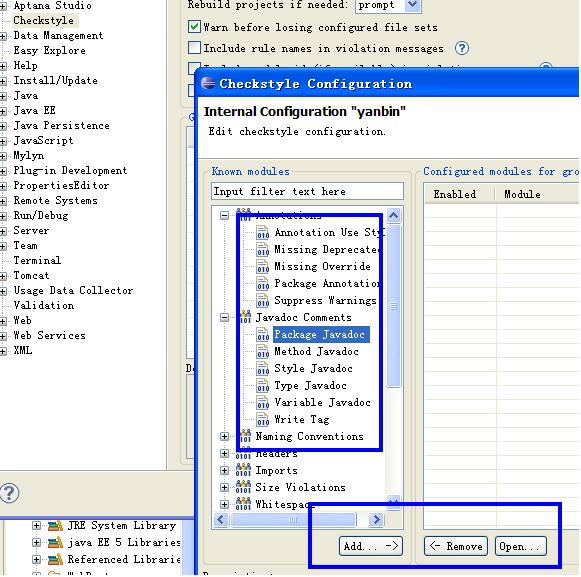Uncheck Warn before losing configured file sets
The width and height of the screenshot is (581, 577).
[195, 27]
